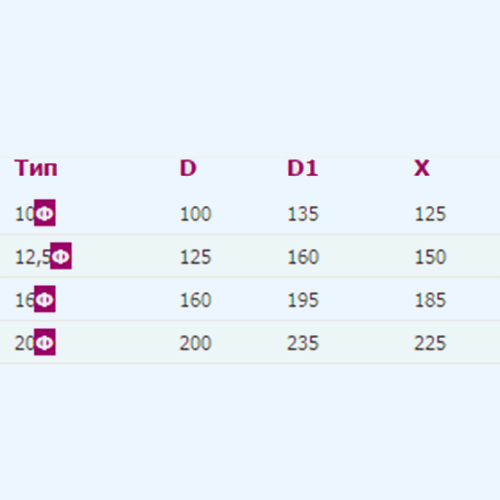Select the Ф badge in row 16
The height and width of the screenshot is (500, 500).
[45, 299]
